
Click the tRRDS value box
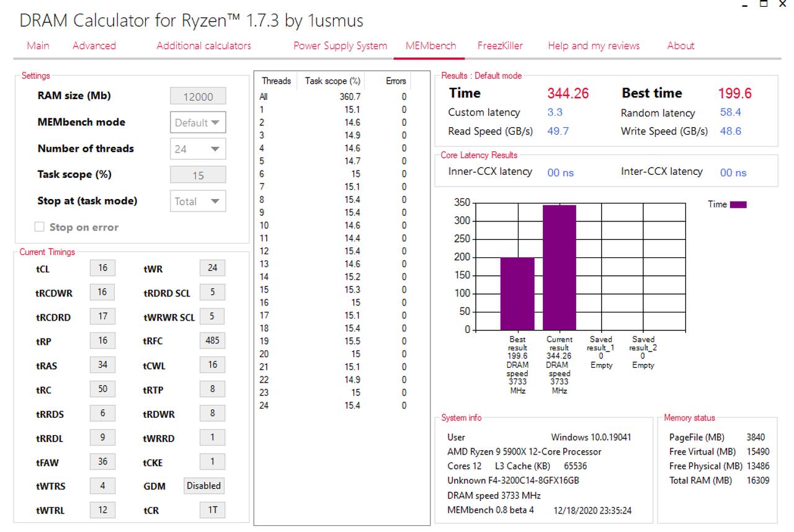click(x=102, y=413)
